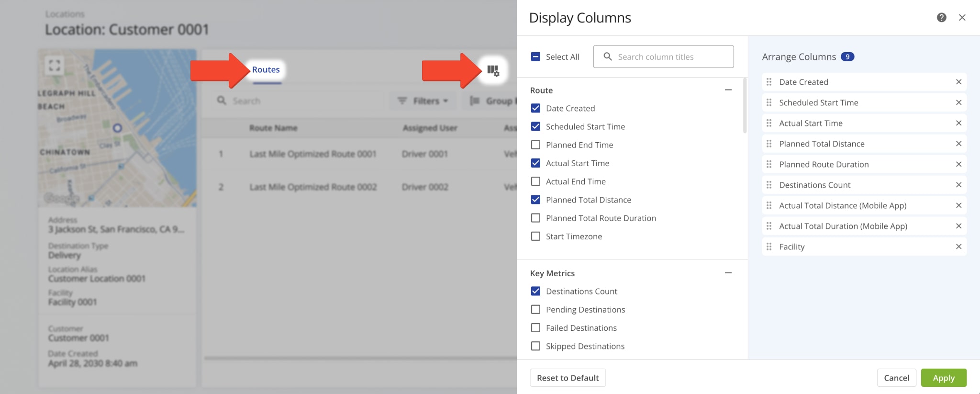Open the Display Columns help icon
This screenshot has height=394, width=980.
[x=941, y=18]
